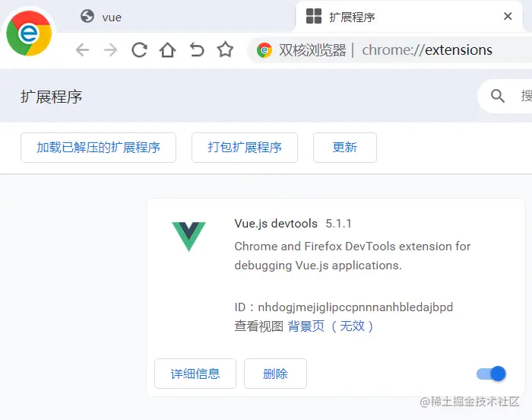This screenshot has width=532, height=420.
Task: Open the home page icon
Action: coord(168,50)
